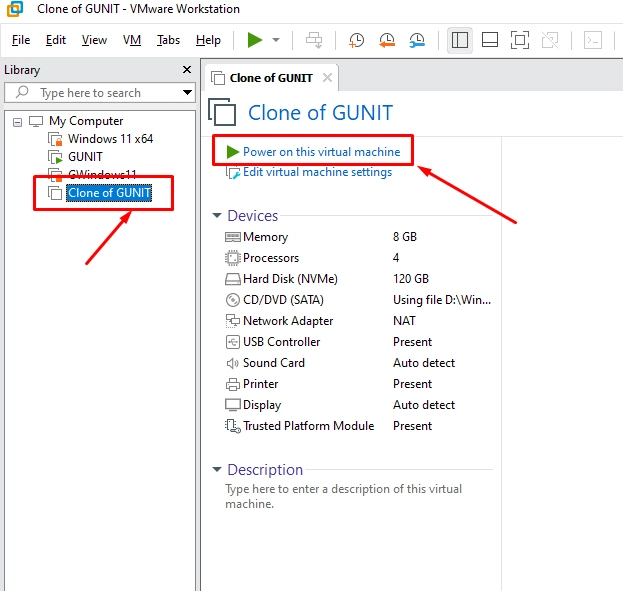This screenshot has height=591, width=623.
Task: Click the Memory device icon
Action: 232,237
